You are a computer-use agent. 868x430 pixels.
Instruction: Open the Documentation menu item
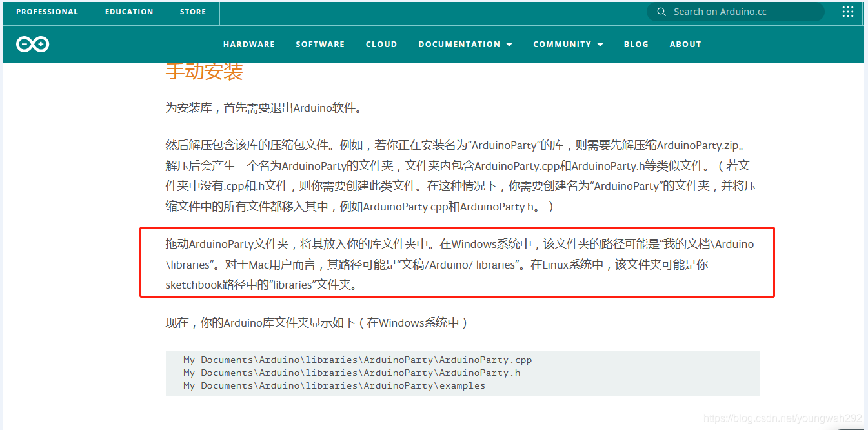459,45
